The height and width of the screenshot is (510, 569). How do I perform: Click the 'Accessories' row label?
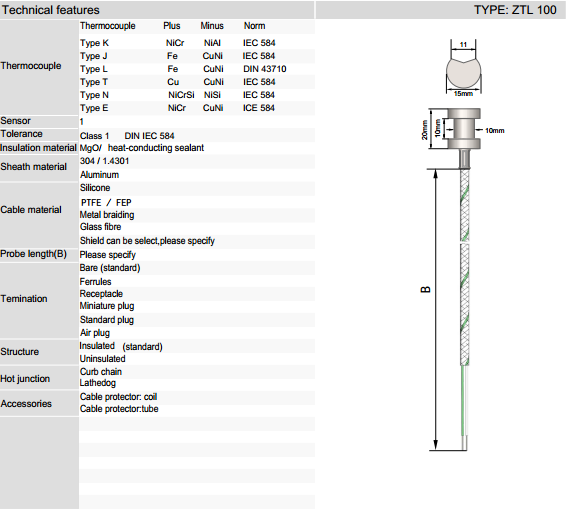[26, 404]
